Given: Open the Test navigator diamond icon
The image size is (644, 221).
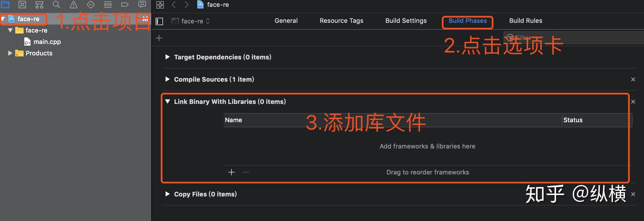Looking at the screenshot, I should coord(90,5).
